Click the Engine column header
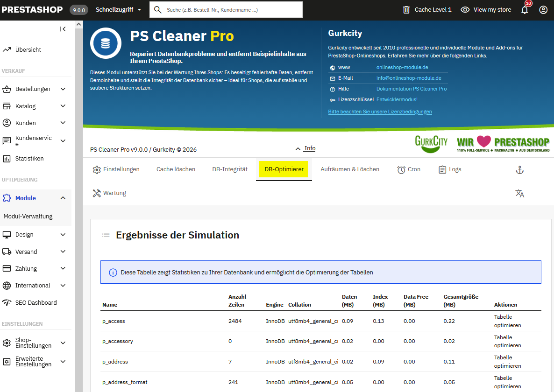 275,305
